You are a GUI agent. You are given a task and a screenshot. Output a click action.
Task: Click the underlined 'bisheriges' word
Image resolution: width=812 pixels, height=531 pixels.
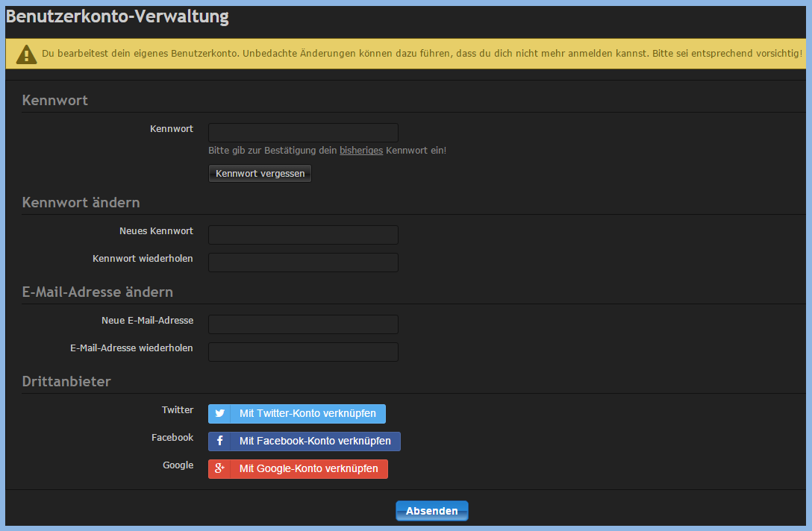click(x=361, y=151)
